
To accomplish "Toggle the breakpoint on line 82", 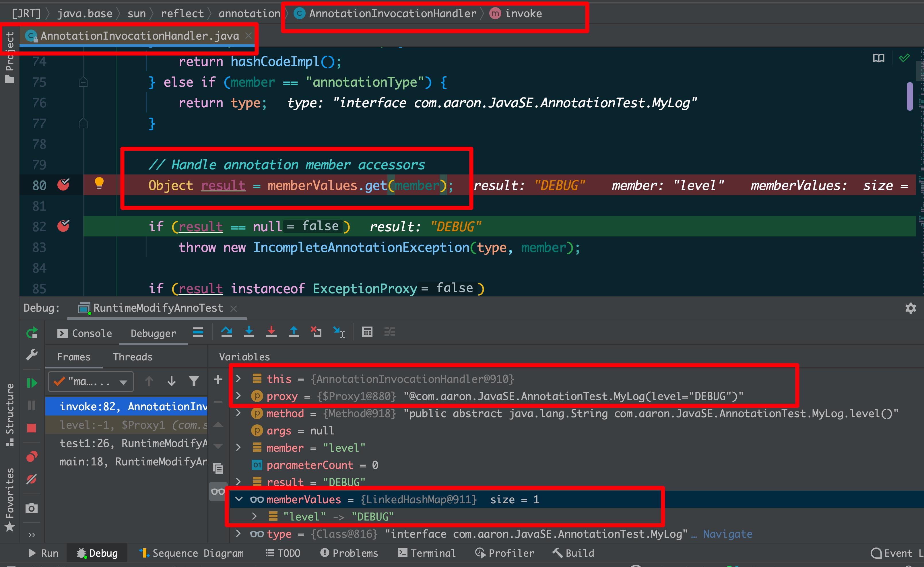I will [63, 226].
